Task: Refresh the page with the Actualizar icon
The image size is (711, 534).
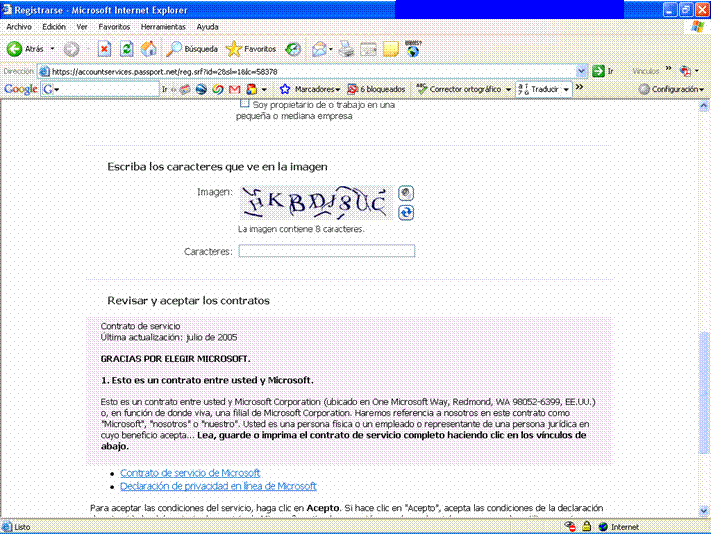Action: 126,49
